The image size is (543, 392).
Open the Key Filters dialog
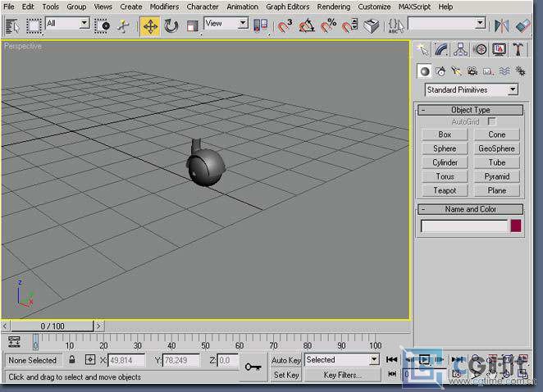[342, 375]
